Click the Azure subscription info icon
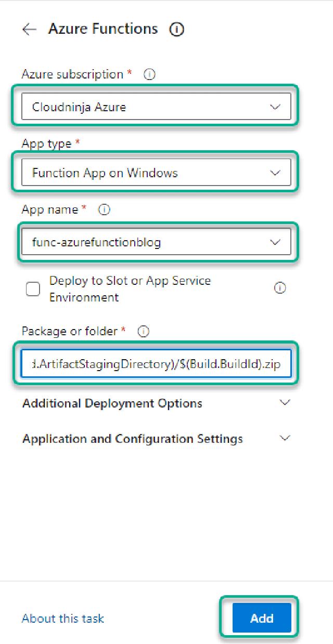 149,75
